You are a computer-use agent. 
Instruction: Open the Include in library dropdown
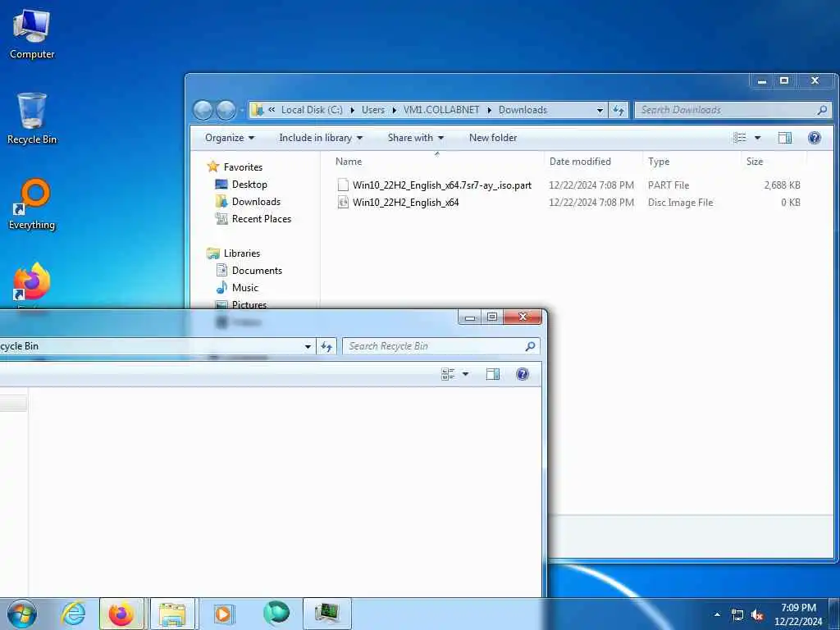click(321, 138)
